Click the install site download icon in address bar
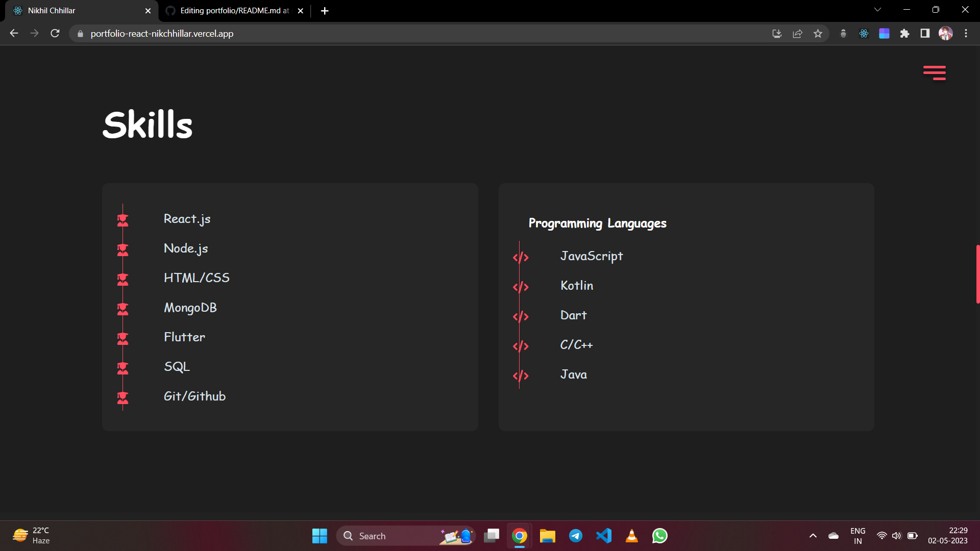The width and height of the screenshot is (980, 551). pyautogui.click(x=777, y=33)
